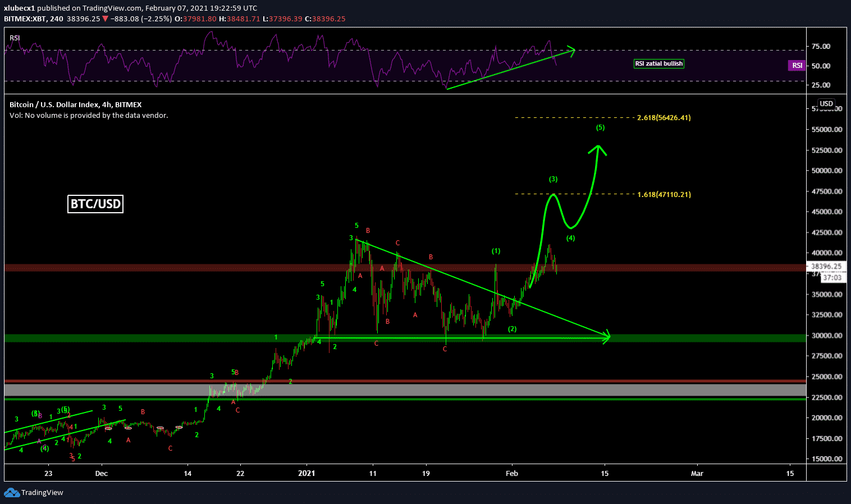This screenshot has height=504, width=851.
Task: Click the trendline arrowhead at the 30000 level
Action: pos(605,337)
